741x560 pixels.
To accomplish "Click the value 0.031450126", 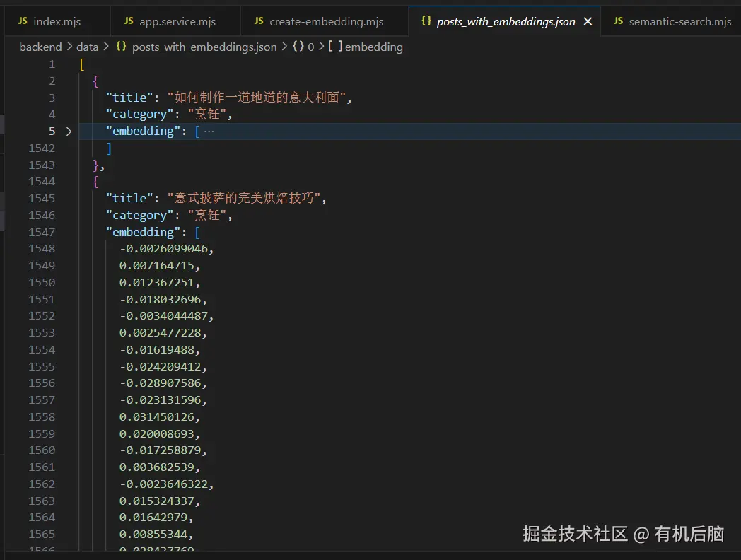I will [x=157, y=416].
